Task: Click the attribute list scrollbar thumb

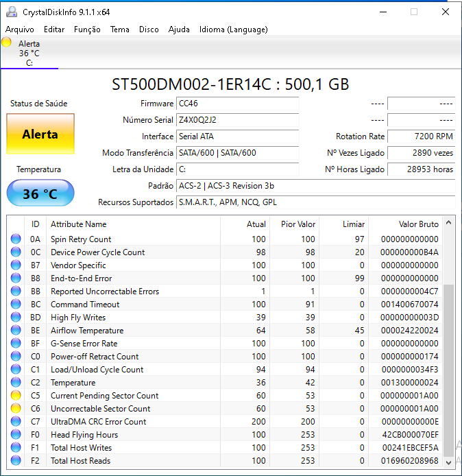Action: 449,370
